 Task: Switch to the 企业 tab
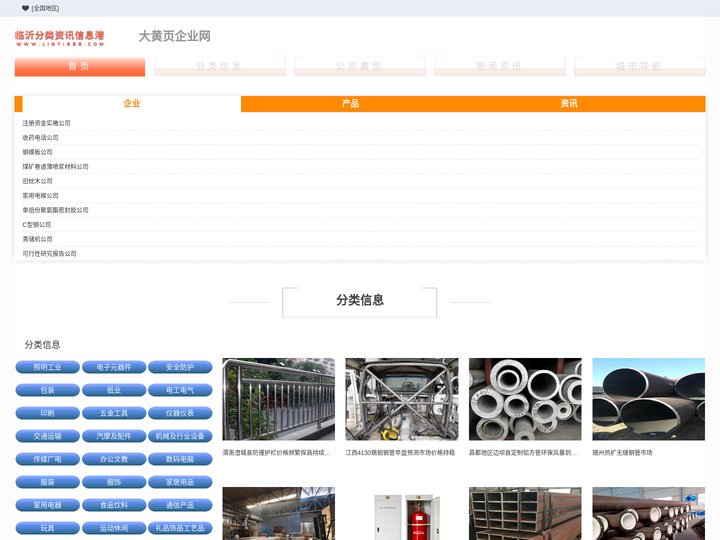tap(132, 104)
